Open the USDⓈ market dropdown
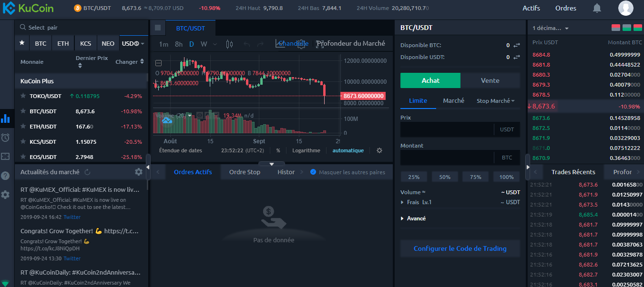This screenshot has height=287, width=644. click(x=133, y=43)
